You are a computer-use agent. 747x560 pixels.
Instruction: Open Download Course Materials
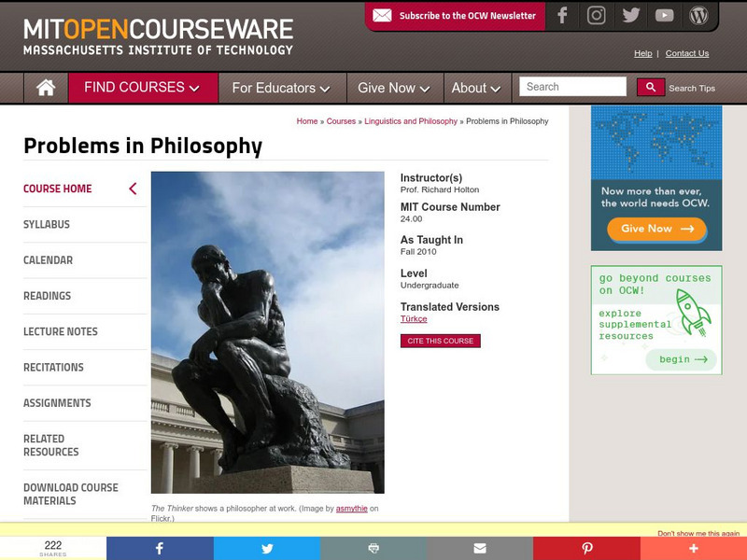click(71, 494)
